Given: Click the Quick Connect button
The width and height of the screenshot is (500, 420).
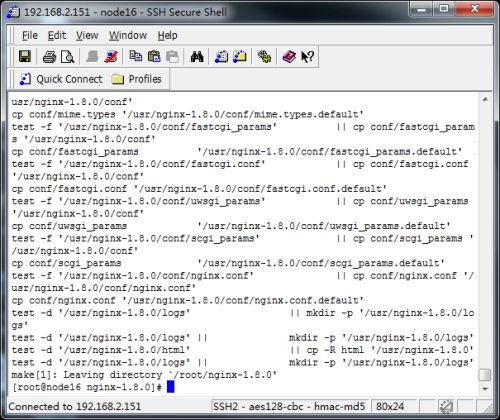Looking at the screenshot, I should pyautogui.click(x=61, y=79).
